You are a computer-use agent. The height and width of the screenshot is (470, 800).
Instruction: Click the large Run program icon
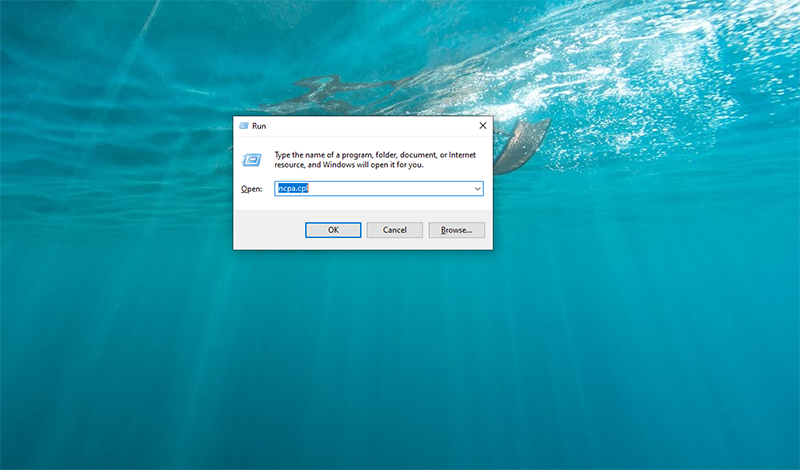252,160
